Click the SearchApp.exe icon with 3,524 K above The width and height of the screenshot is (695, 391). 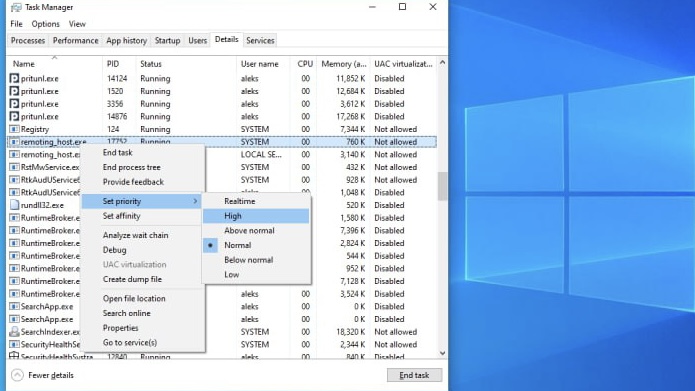click(x=14, y=306)
